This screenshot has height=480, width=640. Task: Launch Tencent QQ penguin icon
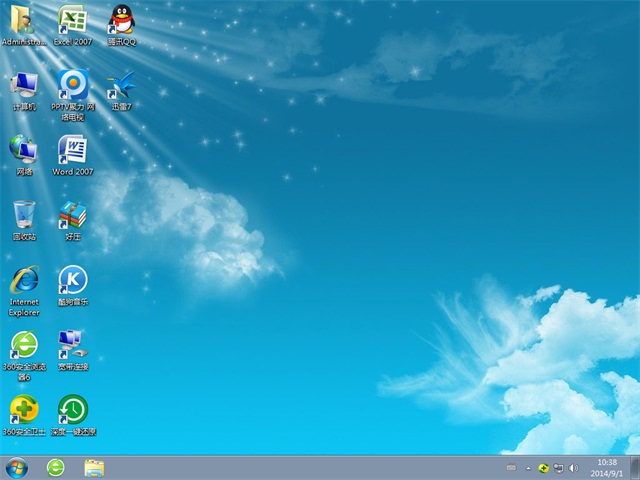coord(121,21)
